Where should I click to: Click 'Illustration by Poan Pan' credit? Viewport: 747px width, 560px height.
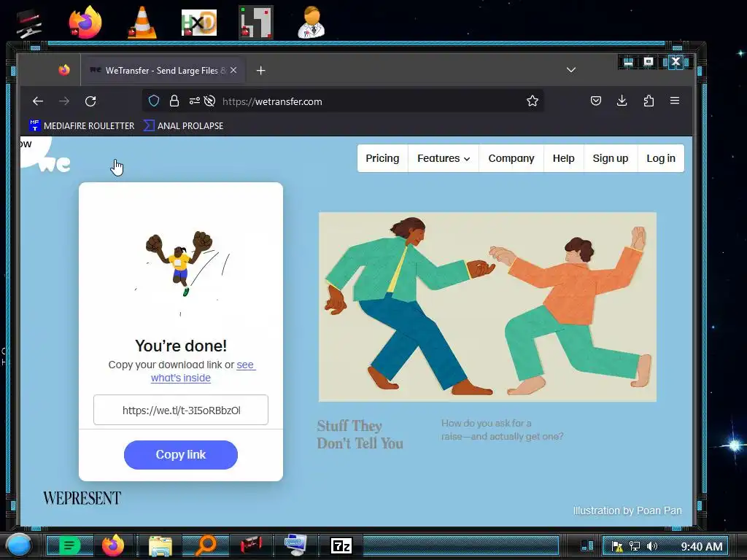[627, 510]
